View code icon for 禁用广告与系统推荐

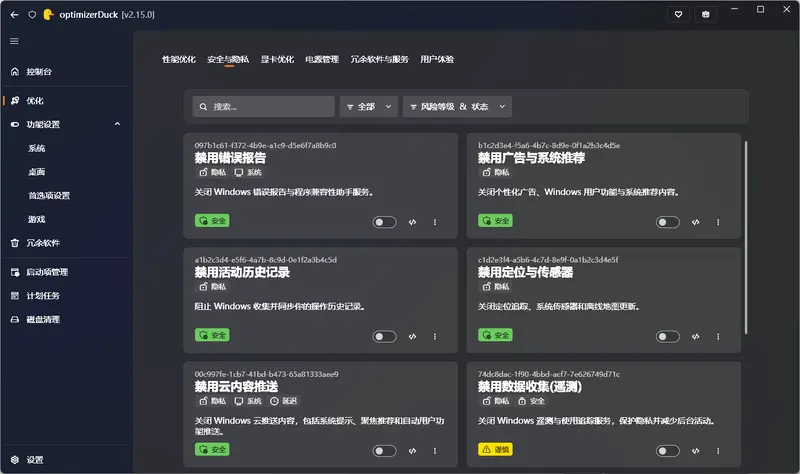coord(695,222)
